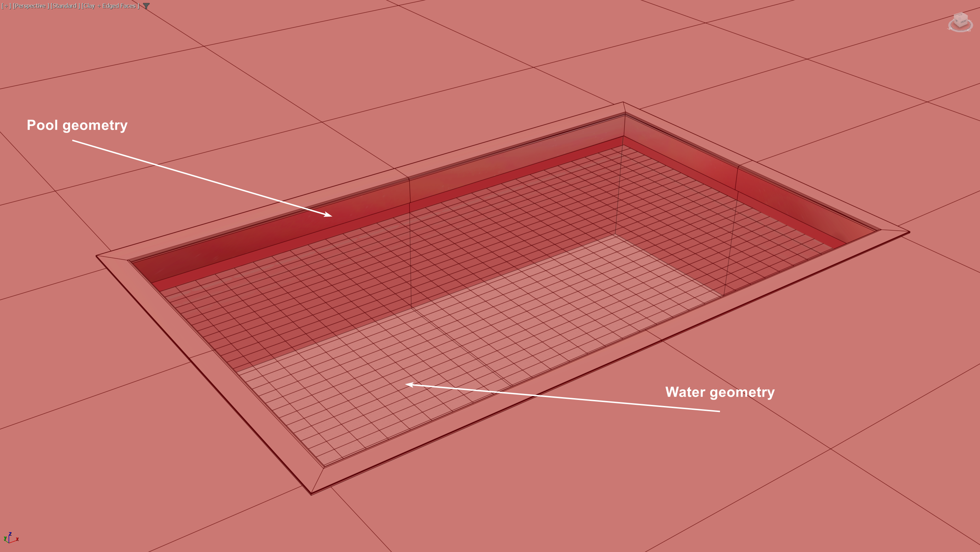
Task: Click the ViewCube Top face
Action: (x=961, y=15)
